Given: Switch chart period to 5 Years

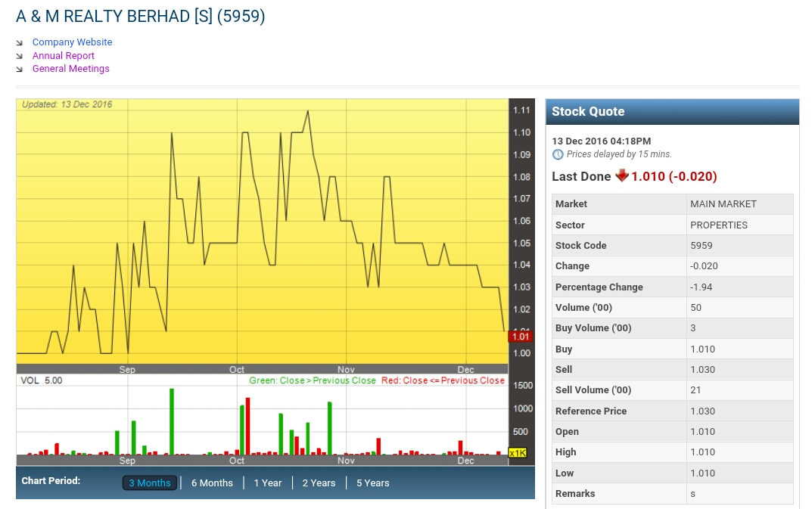Looking at the screenshot, I should pyautogui.click(x=373, y=483).
